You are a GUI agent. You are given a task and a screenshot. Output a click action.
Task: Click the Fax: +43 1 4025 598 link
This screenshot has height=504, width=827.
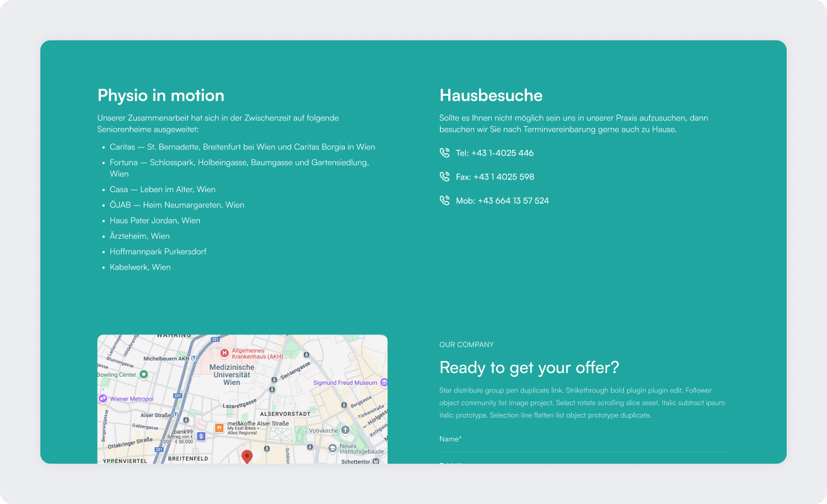click(495, 177)
